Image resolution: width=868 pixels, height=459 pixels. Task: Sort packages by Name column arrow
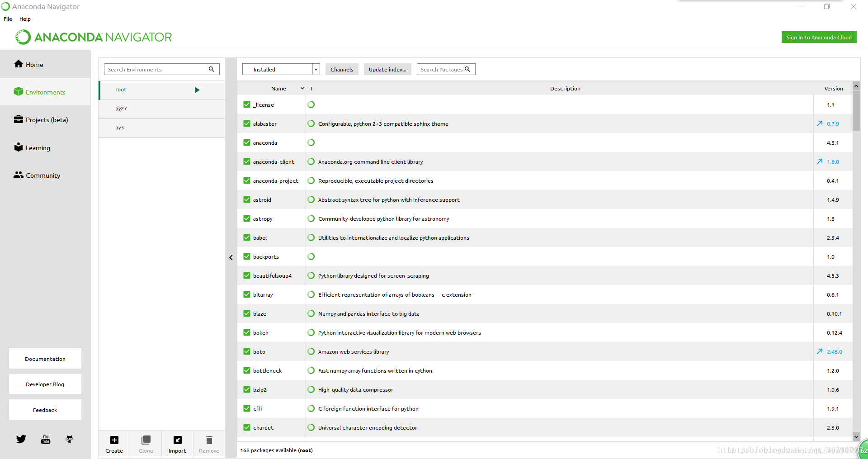tap(302, 89)
